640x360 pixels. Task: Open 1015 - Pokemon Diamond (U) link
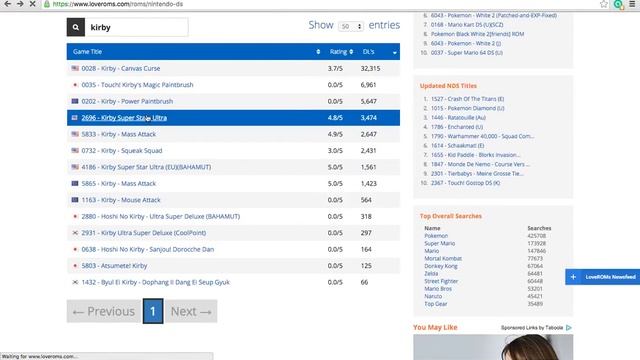(468, 108)
